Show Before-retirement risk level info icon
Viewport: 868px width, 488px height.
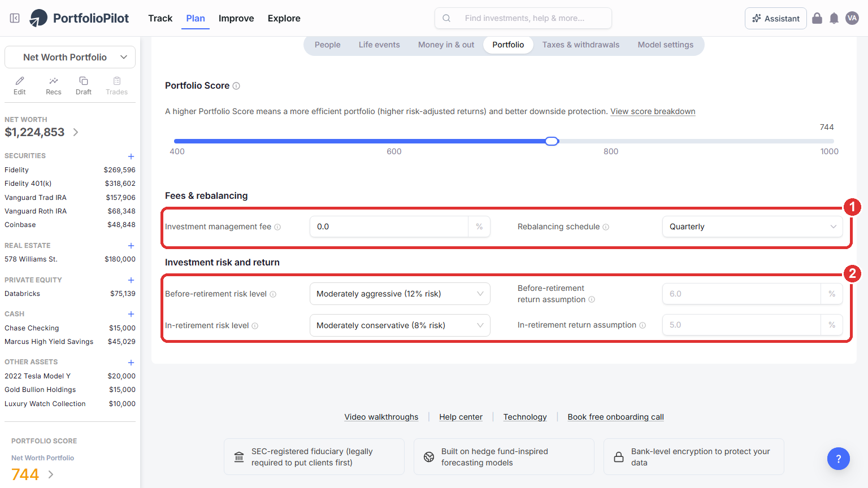point(273,294)
